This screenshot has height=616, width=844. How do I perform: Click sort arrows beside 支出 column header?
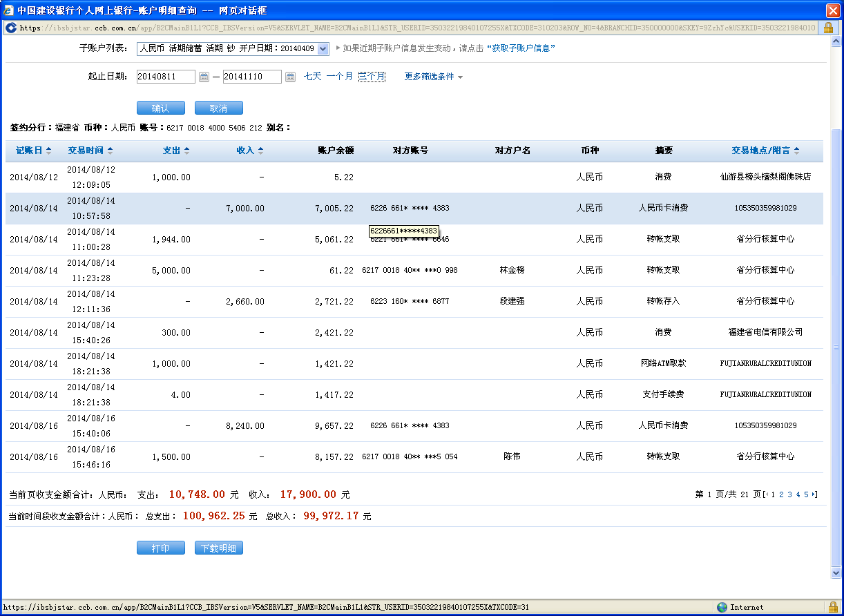tap(186, 151)
